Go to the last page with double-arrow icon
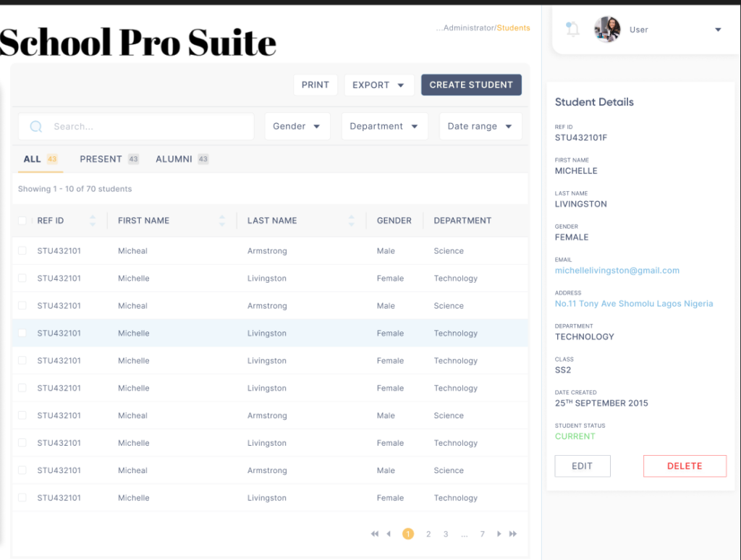This screenshot has height=560, width=741. (x=514, y=534)
